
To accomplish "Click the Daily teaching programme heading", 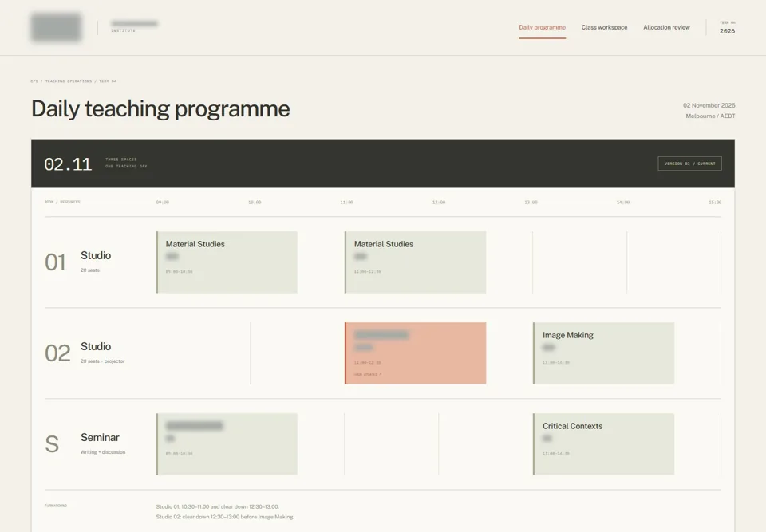I will (160, 109).
